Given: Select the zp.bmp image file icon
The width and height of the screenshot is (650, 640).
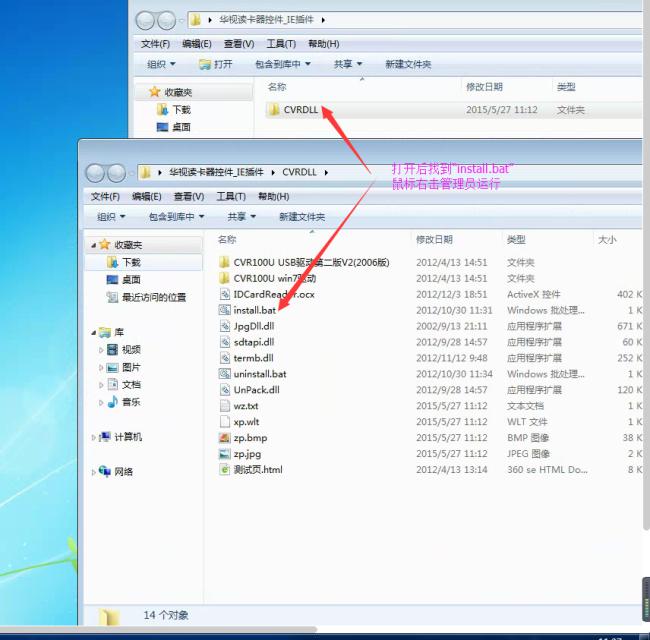Looking at the screenshot, I should (x=225, y=438).
